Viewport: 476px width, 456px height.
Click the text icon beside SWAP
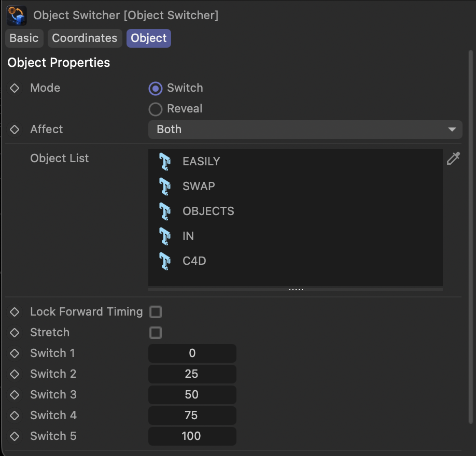pos(165,186)
